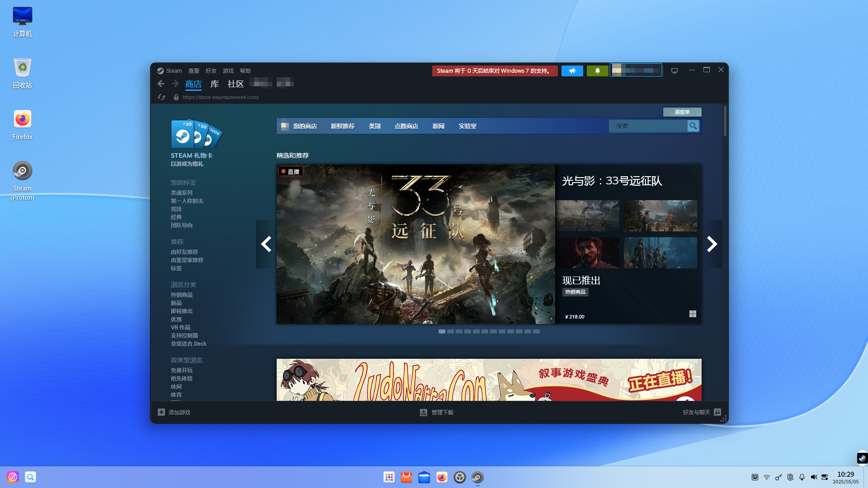Expand the 新鲜推荐 menu

[342, 126]
